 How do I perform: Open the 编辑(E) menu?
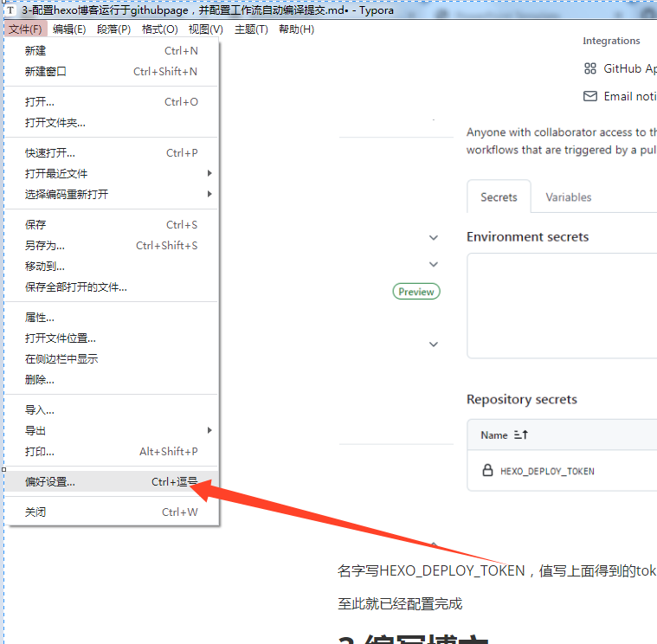tap(69, 29)
